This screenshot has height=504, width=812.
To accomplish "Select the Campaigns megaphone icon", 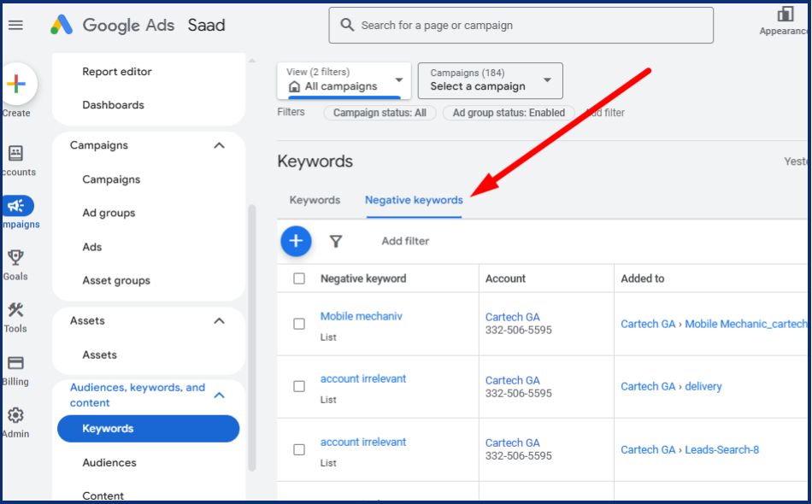I will click(x=16, y=205).
